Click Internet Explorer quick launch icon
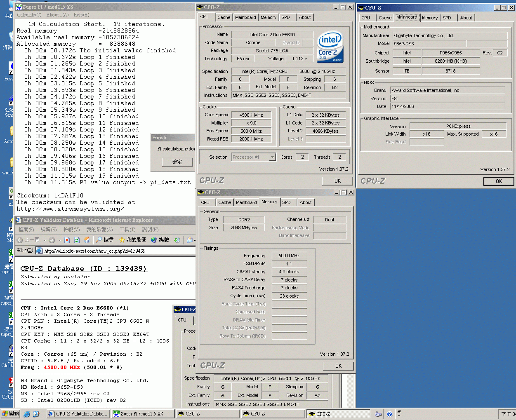The height and width of the screenshot is (420, 516). pos(27,414)
